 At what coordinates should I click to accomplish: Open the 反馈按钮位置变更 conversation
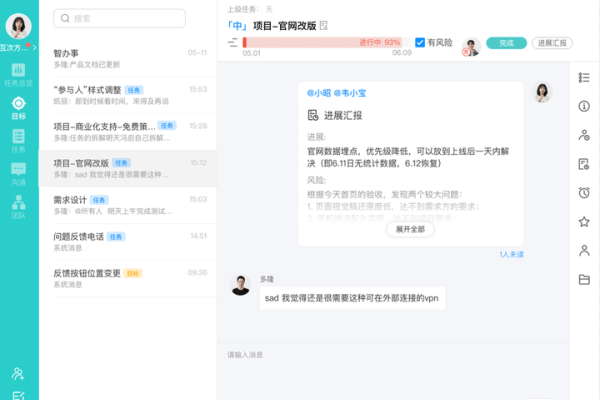130,279
